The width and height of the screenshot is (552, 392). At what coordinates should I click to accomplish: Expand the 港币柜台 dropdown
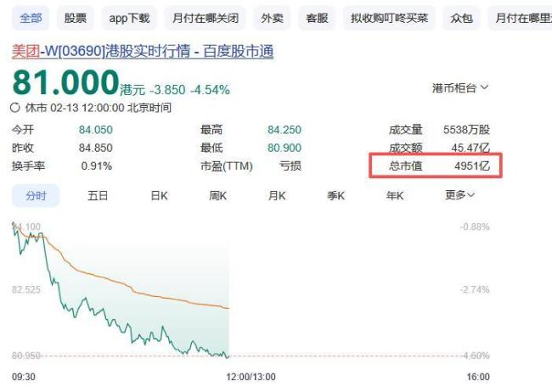(x=460, y=87)
